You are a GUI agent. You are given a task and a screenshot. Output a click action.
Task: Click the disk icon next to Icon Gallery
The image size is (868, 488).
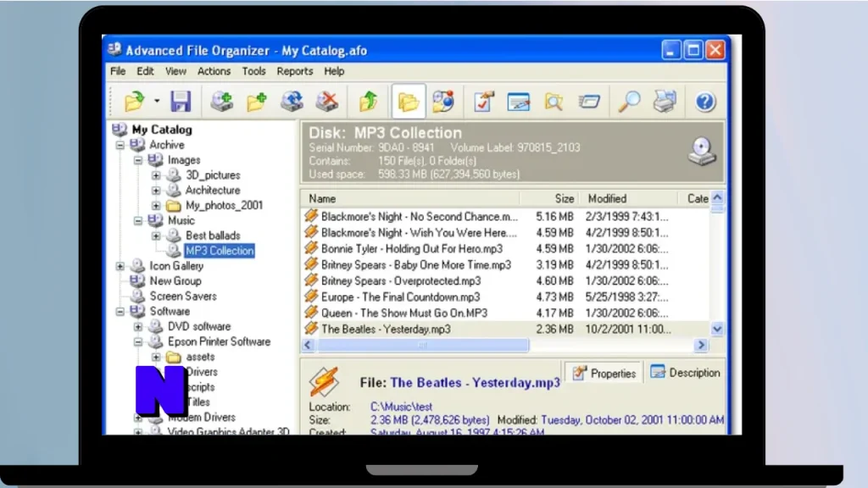pyautogui.click(x=137, y=265)
